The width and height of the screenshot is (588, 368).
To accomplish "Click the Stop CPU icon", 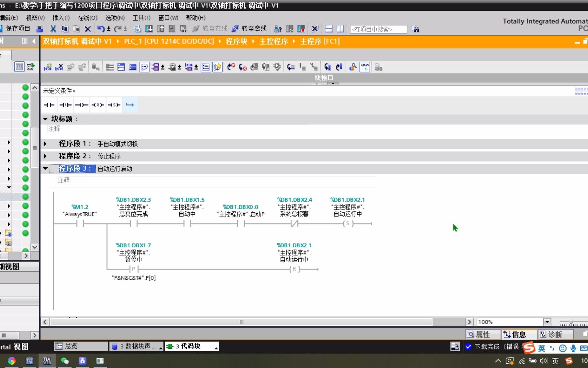I will [x=301, y=29].
